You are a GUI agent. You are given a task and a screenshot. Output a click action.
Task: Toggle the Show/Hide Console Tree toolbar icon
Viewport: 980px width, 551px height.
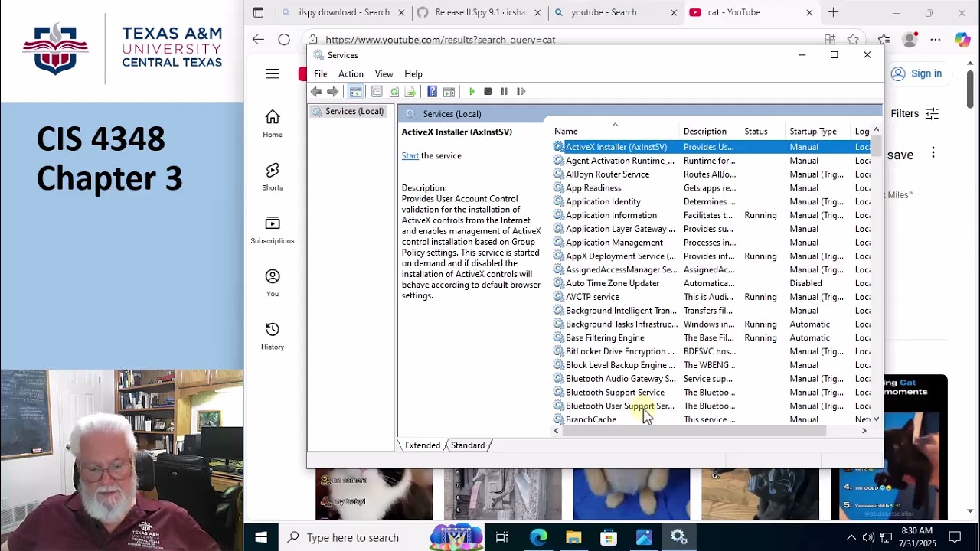tap(355, 92)
